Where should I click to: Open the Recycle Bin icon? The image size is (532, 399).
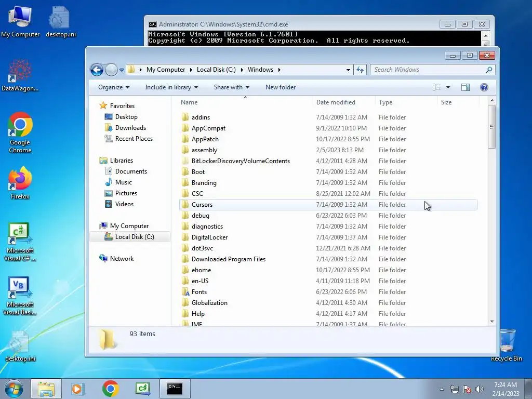point(507,345)
